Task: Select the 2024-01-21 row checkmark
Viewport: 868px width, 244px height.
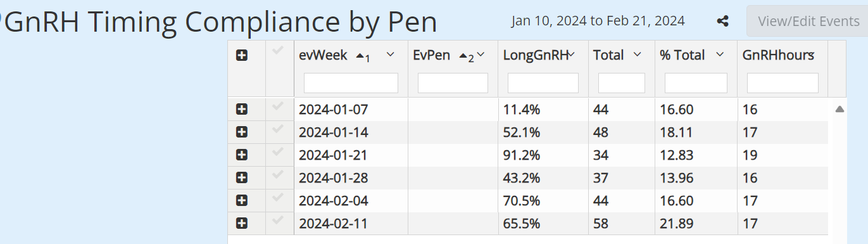Action: [x=277, y=151]
